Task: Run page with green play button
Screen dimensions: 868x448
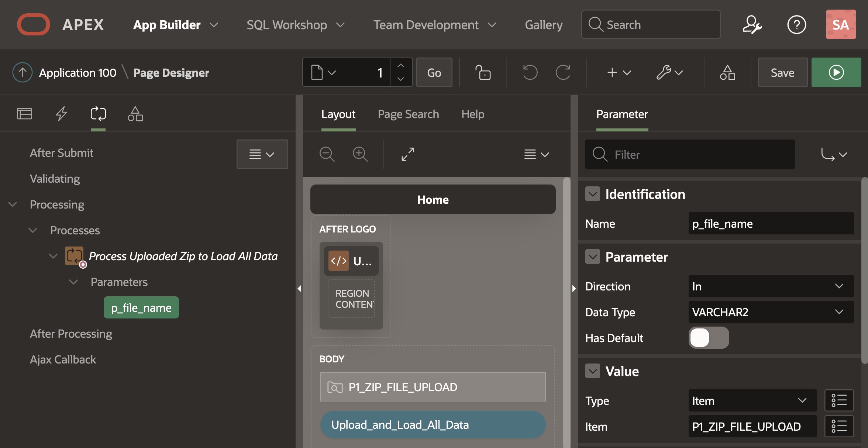Action: point(836,72)
